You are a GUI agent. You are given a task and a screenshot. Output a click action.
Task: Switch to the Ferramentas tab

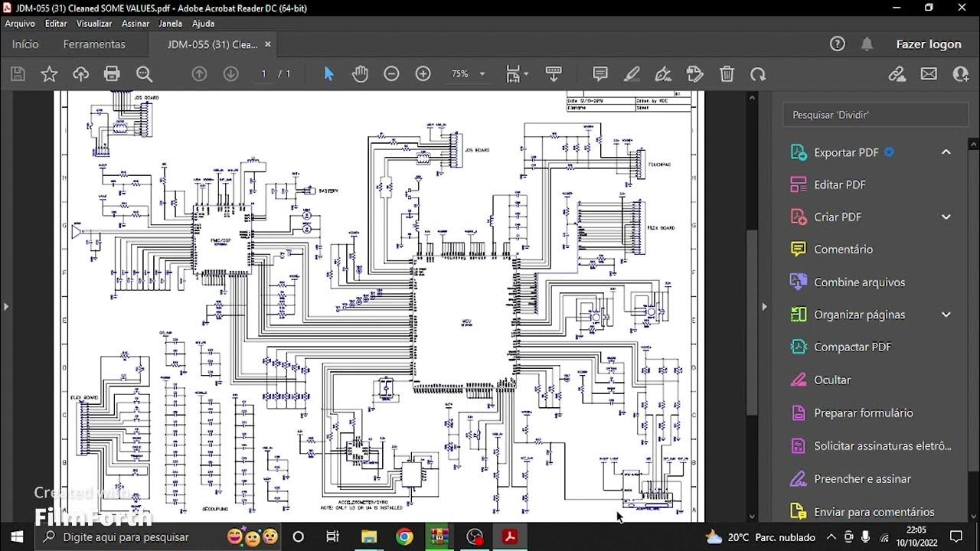click(94, 44)
